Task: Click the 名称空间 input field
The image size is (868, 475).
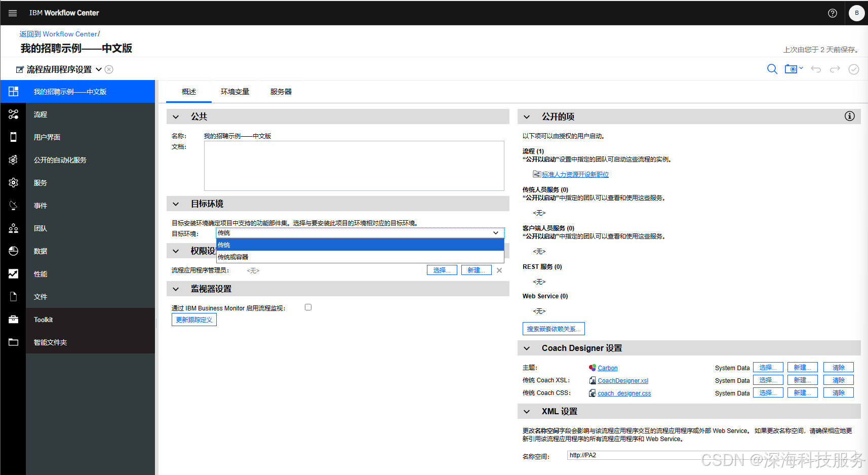Action: coord(712,455)
